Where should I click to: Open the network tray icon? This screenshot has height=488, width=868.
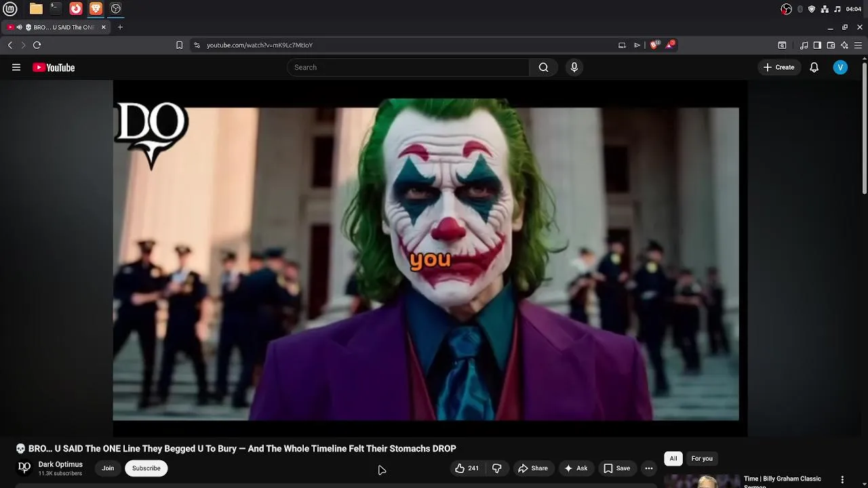[825, 9]
